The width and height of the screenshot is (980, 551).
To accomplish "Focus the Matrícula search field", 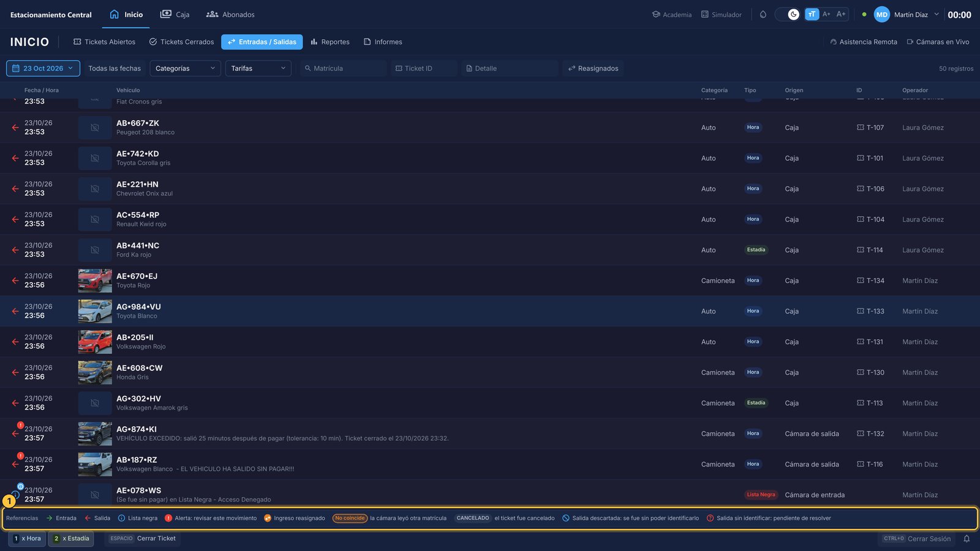I will click(343, 68).
